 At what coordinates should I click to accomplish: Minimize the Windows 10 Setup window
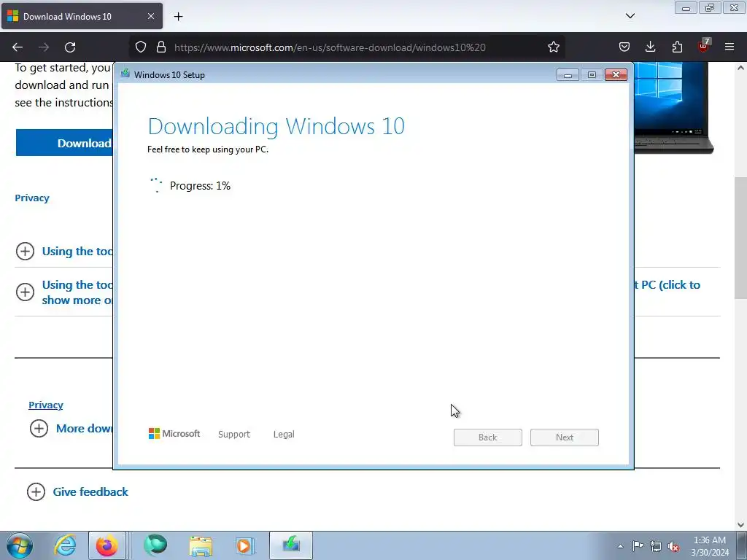568,75
